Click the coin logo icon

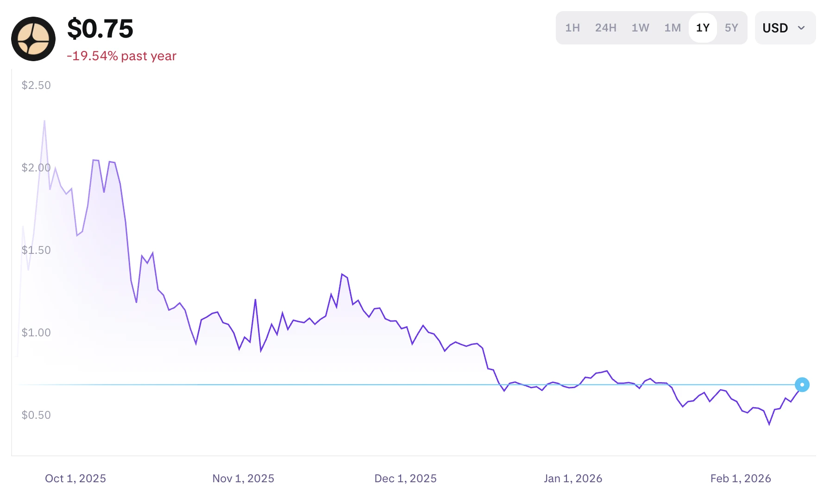[33, 39]
